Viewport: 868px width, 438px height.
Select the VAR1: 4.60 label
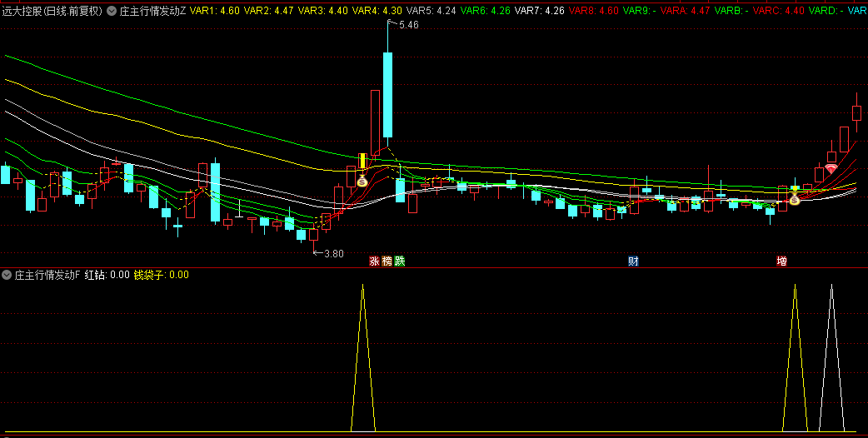point(215,11)
